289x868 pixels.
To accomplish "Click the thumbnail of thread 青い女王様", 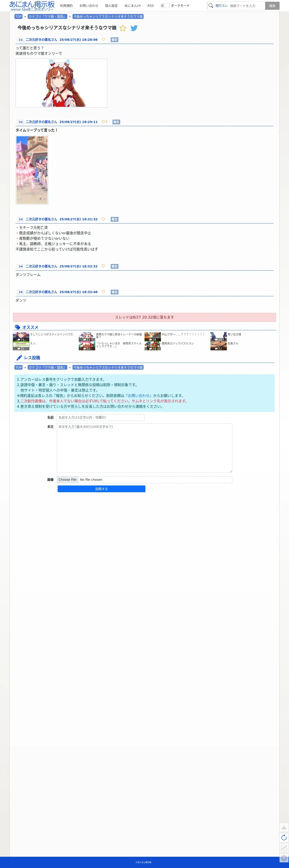I will click(x=219, y=337).
